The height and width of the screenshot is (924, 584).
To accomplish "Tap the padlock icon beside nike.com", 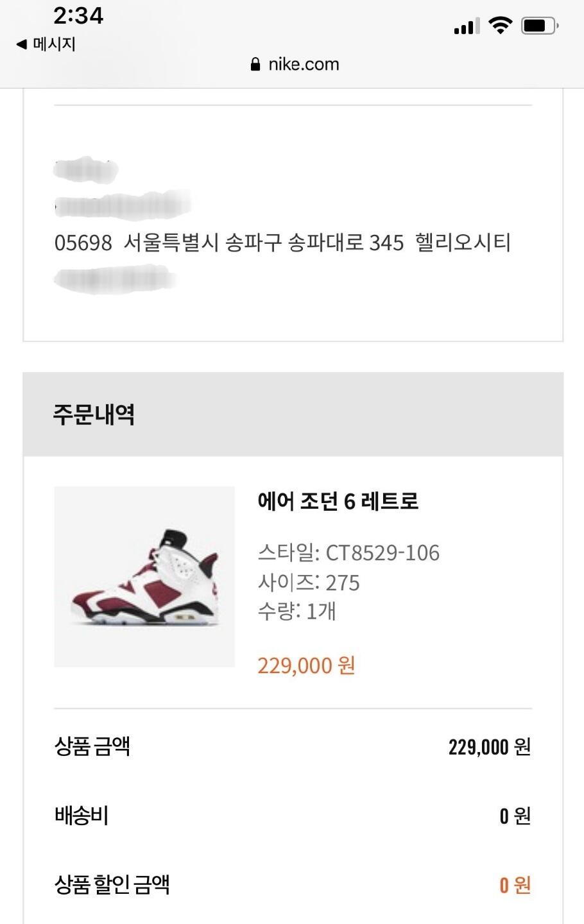I will coord(255,64).
